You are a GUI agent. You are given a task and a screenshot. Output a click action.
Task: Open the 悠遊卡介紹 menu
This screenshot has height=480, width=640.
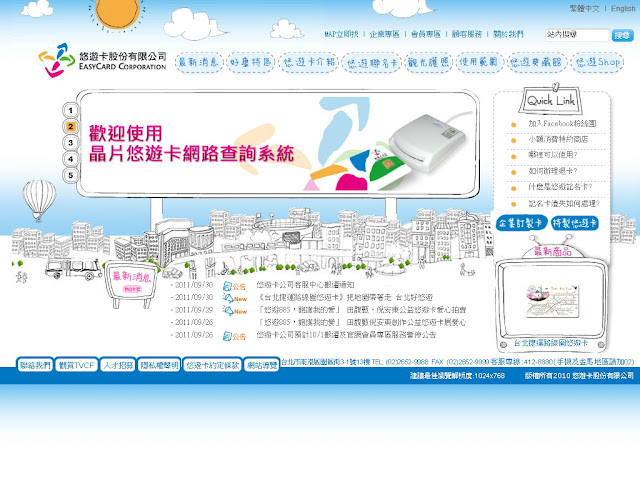tap(309, 62)
